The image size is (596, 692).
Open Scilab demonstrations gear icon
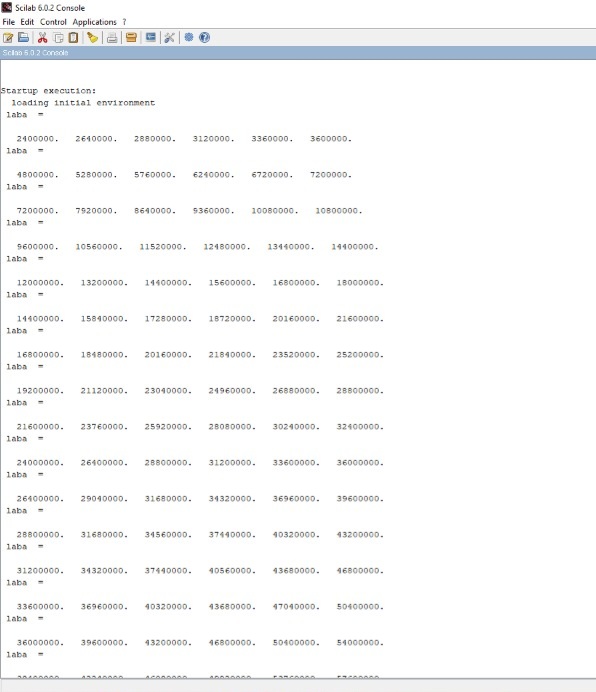(189, 38)
